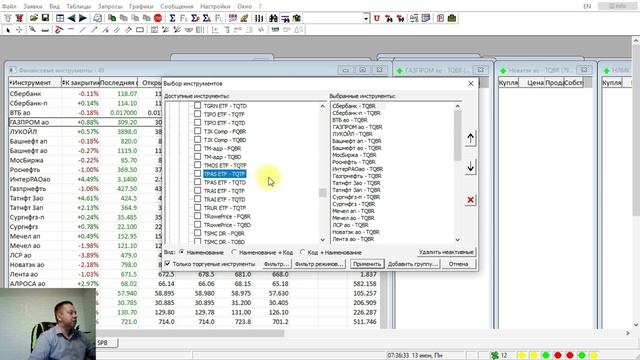
Task: Select the arrow pointer drawing tool
Action: pyautogui.click(x=8, y=30)
